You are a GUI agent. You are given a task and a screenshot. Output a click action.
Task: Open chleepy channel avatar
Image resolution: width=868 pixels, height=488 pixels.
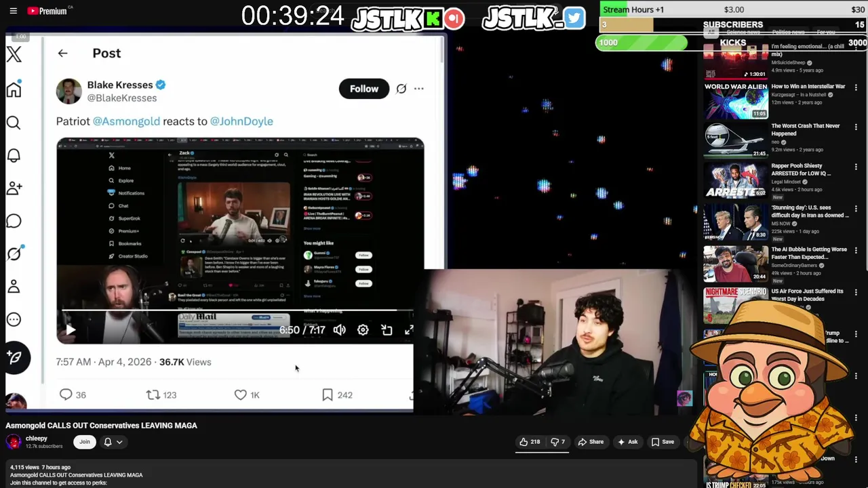tap(13, 442)
